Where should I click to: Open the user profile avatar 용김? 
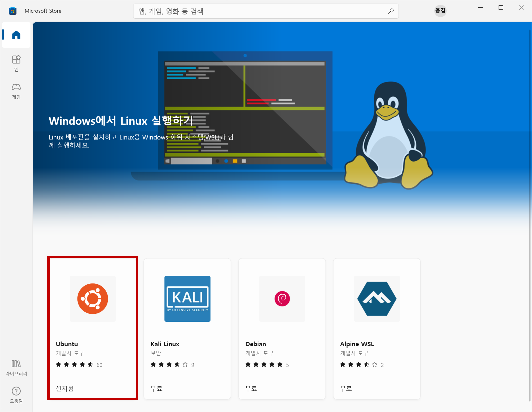(x=440, y=11)
